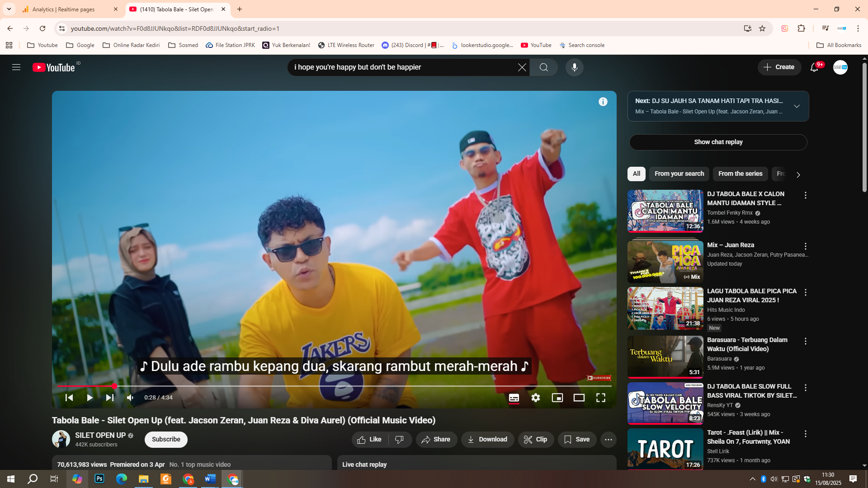Clear the search query with X

point(522,67)
